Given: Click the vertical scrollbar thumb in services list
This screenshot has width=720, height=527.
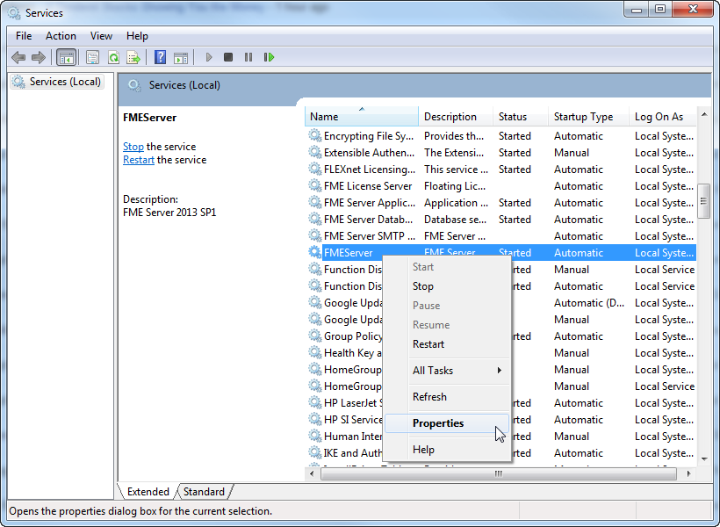Looking at the screenshot, I should (704, 199).
